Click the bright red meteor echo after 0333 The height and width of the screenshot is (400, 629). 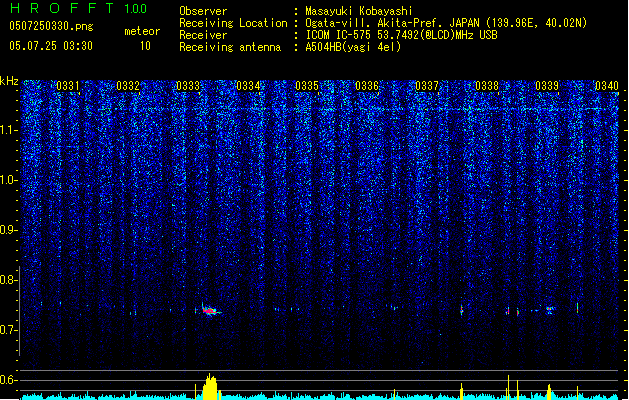209,310
